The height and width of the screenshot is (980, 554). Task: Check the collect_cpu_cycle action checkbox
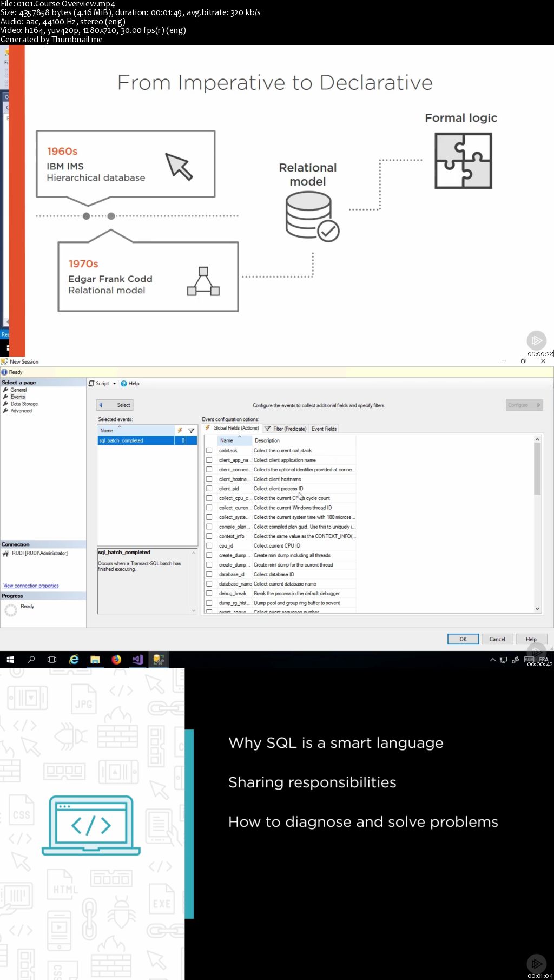click(209, 498)
